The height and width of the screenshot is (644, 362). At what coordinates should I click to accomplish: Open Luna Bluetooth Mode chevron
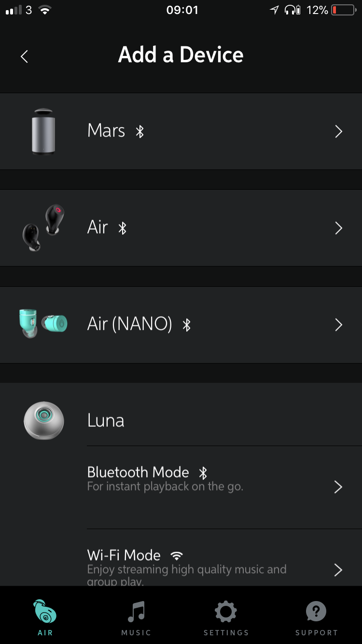coord(338,487)
